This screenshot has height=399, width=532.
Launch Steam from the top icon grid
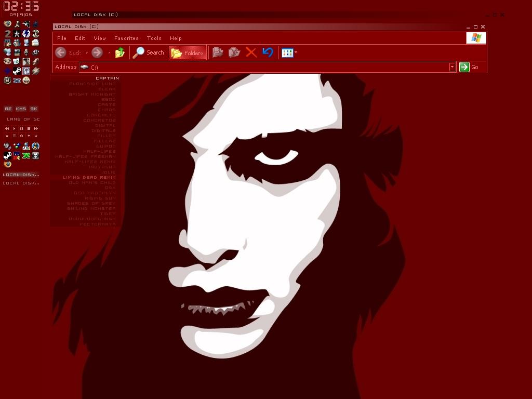coord(17,71)
